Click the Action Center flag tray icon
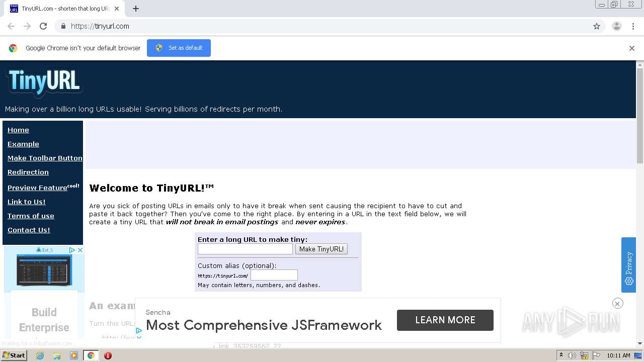This screenshot has width=644, height=362. click(x=596, y=355)
